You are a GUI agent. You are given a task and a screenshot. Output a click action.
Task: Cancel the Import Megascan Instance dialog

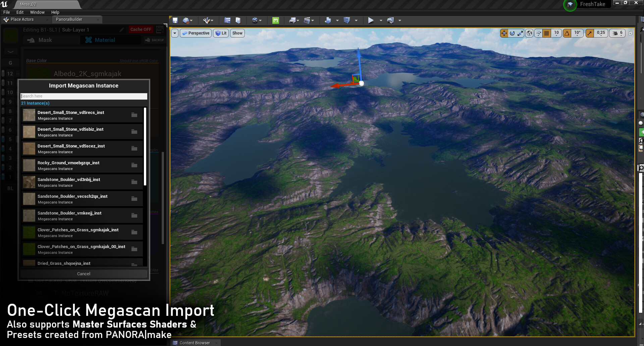pyautogui.click(x=83, y=274)
